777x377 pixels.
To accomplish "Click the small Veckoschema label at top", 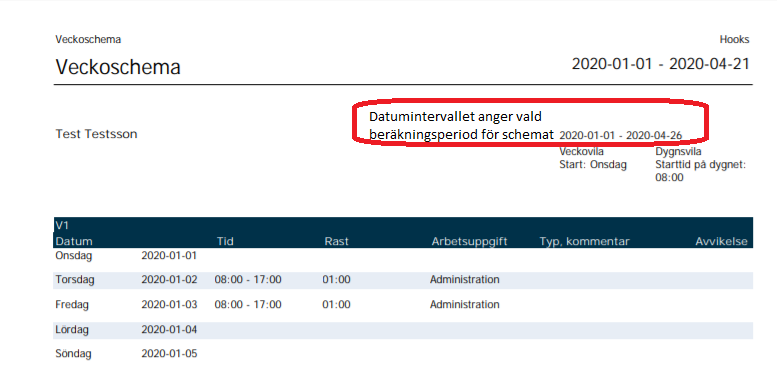I will pyautogui.click(x=88, y=40).
